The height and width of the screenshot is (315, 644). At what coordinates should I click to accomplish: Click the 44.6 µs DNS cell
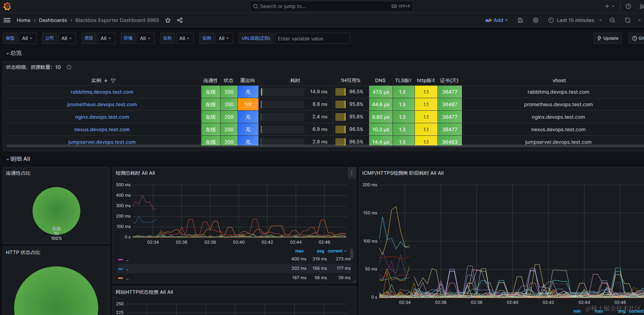pos(381,104)
